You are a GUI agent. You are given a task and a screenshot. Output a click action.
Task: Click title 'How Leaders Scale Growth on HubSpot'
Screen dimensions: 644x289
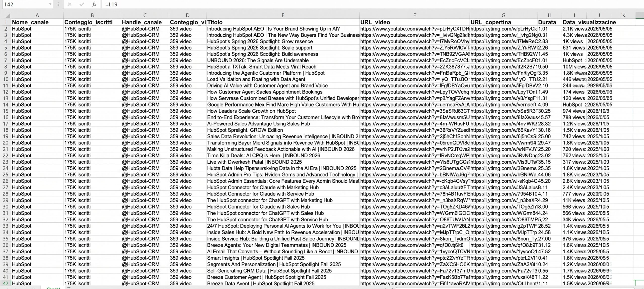tap(251, 111)
